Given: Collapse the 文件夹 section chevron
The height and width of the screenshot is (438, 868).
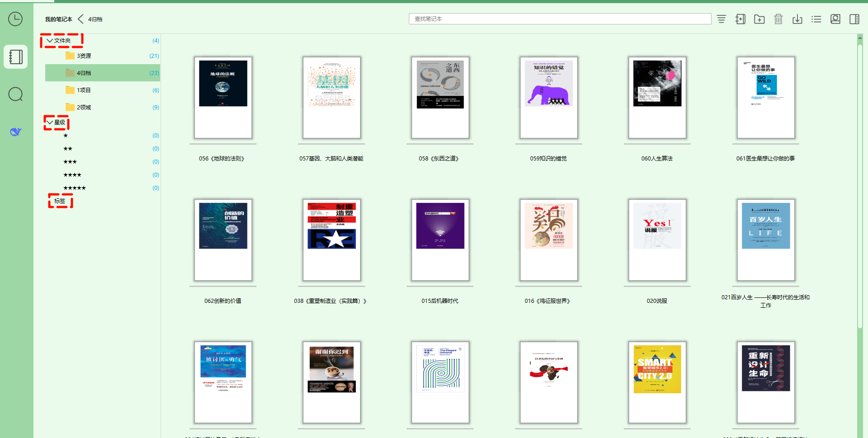Looking at the screenshot, I should pos(49,41).
